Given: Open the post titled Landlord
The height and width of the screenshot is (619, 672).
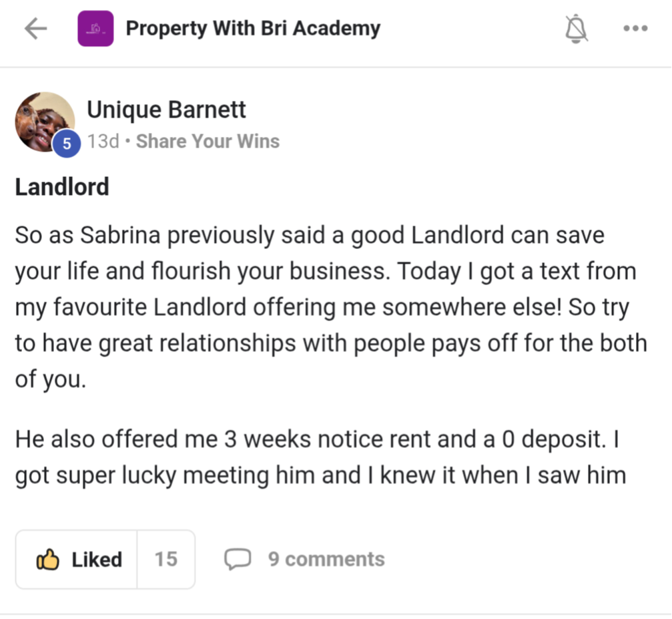Looking at the screenshot, I should [x=62, y=187].
